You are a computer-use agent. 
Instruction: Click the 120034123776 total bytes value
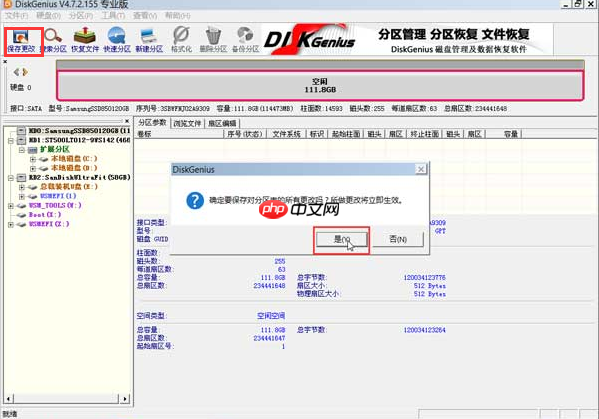[x=424, y=278]
